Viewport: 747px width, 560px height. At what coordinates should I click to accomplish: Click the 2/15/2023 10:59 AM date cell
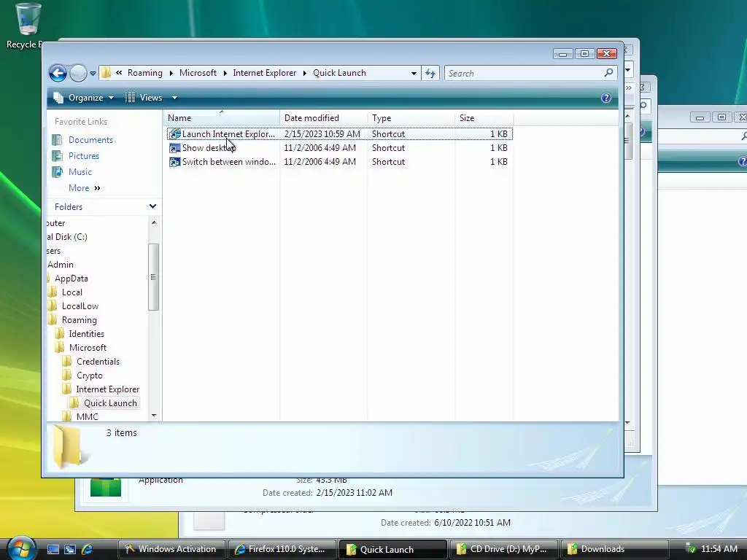coord(322,134)
